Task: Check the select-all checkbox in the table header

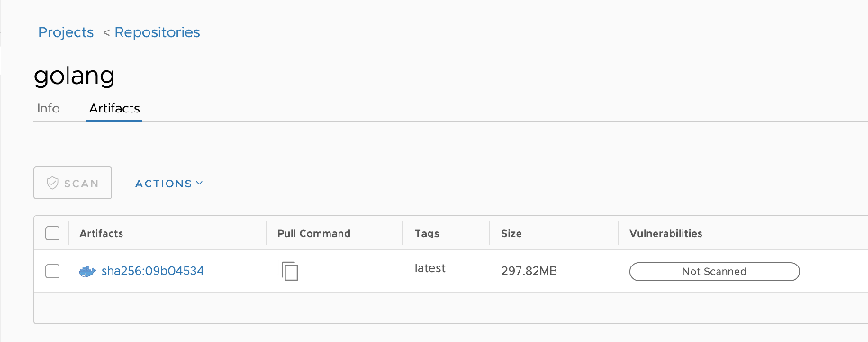Action: pyautogui.click(x=52, y=233)
